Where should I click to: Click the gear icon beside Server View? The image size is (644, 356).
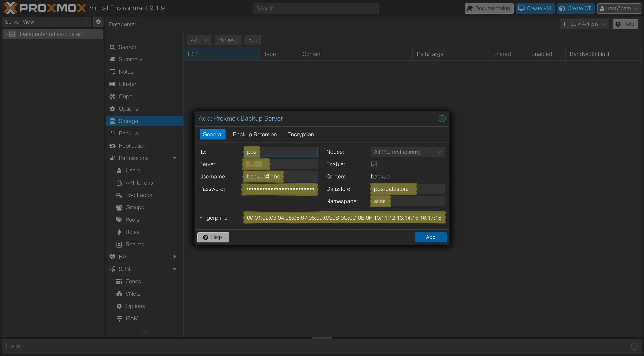click(x=98, y=22)
